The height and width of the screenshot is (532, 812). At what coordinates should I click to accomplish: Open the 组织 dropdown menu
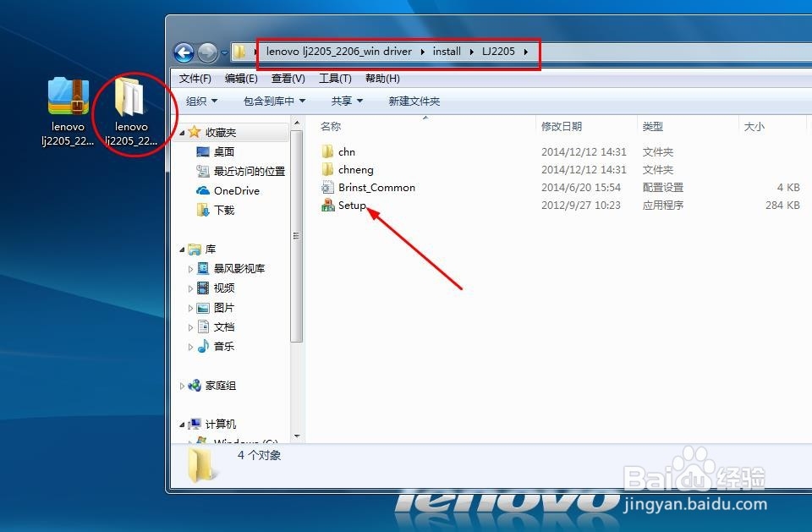click(202, 101)
